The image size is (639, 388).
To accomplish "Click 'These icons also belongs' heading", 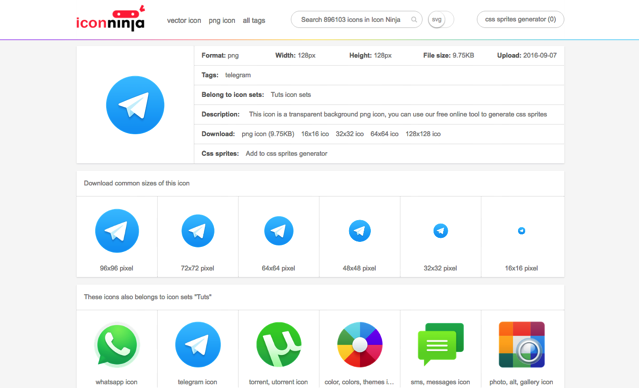I will click(148, 297).
